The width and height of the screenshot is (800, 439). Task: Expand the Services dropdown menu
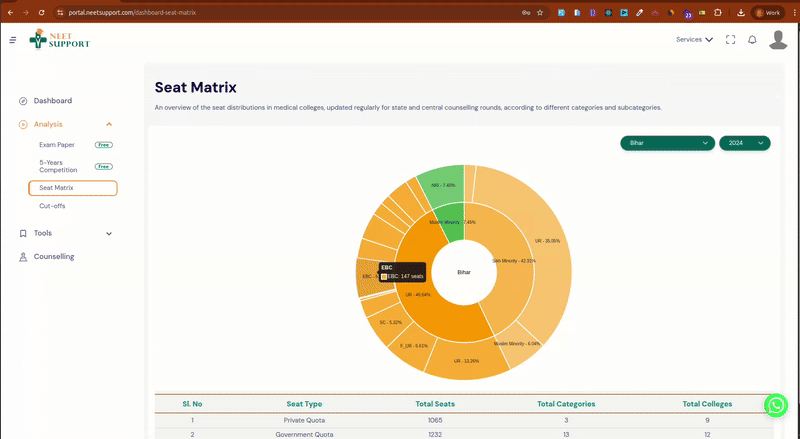694,40
